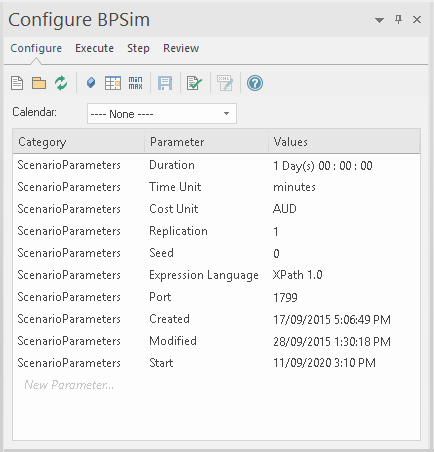The width and height of the screenshot is (434, 452).
Task: Open Help via question mark icon
Action: (x=255, y=83)
